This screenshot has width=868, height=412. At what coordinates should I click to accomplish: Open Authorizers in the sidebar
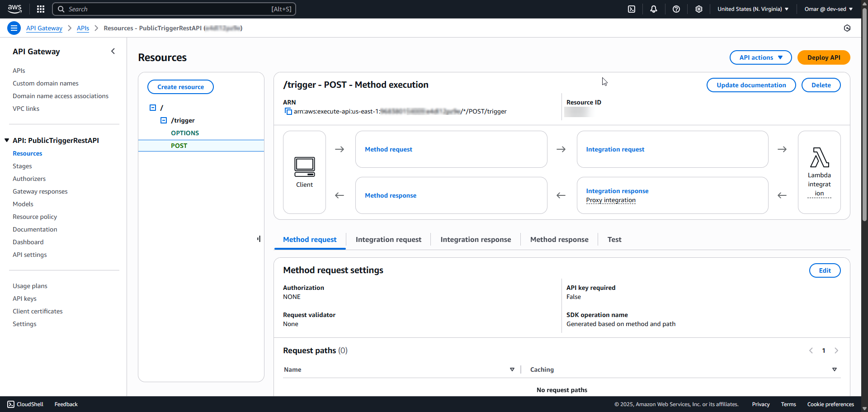point(29,179)
